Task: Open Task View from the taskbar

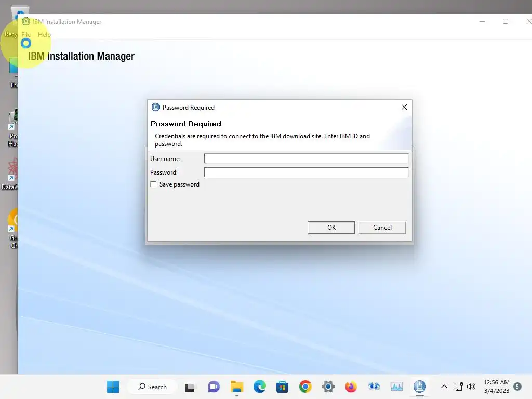Action: 190,387
